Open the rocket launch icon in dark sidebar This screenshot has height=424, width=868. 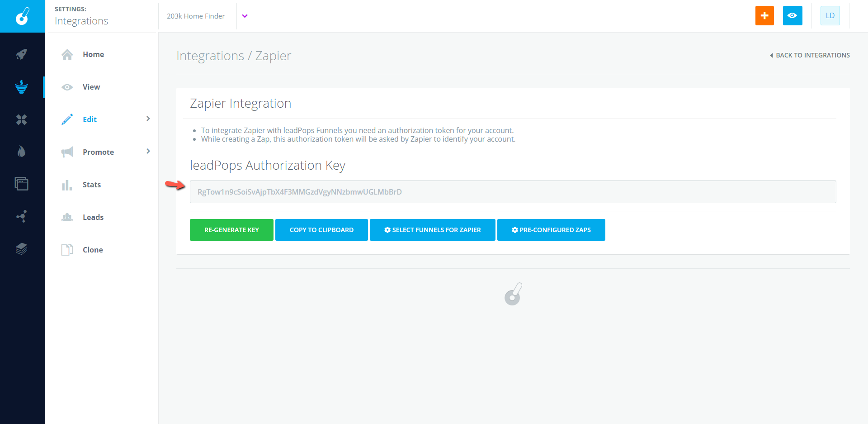coord(21,54)
